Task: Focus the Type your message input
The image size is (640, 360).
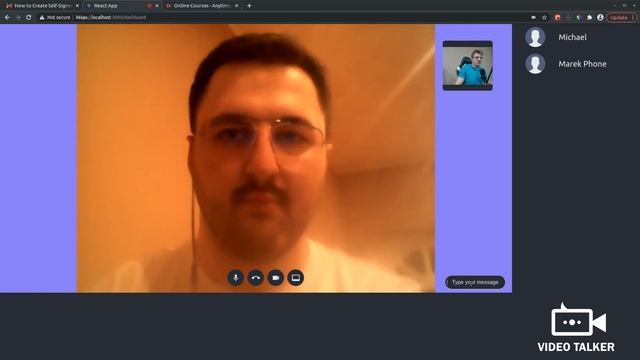Action: [x=475, y=282]
